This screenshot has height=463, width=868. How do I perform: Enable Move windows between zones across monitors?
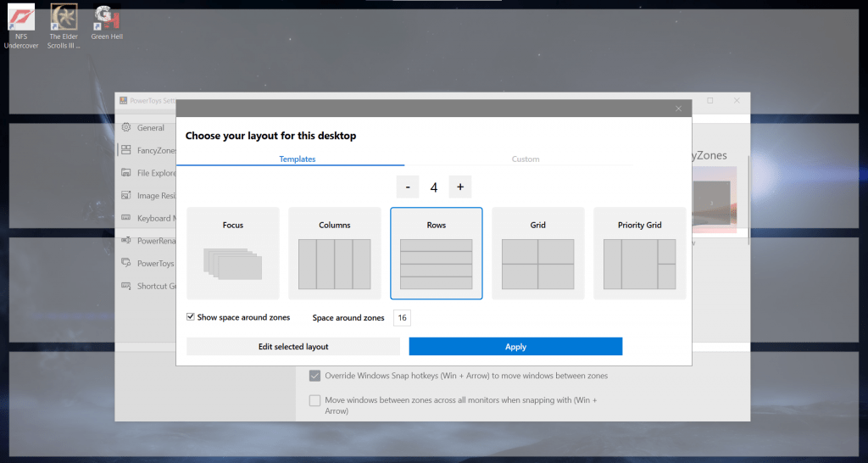315,400
